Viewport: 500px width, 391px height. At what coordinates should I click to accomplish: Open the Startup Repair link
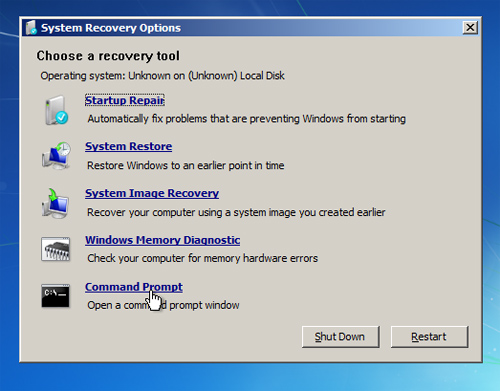pyautogui.click(x=125, y=100)
